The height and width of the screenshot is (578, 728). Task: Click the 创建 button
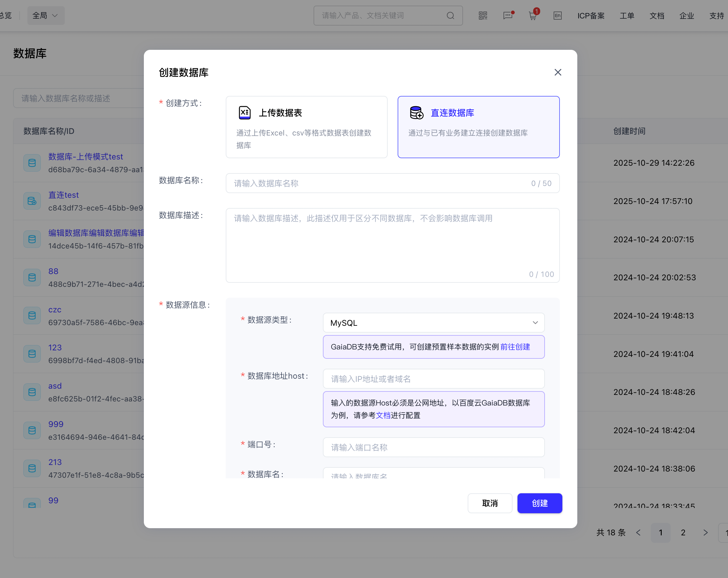click(539, 503)
